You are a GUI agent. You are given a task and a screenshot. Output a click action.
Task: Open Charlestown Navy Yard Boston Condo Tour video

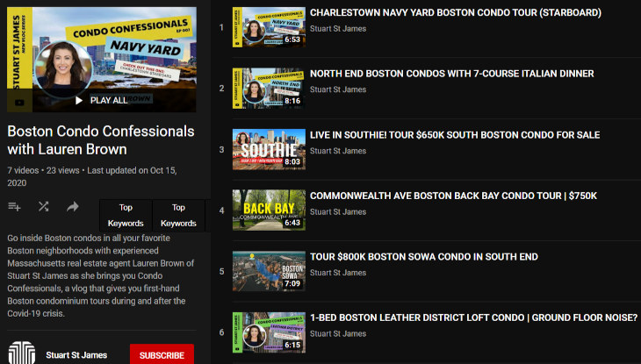point(456,12)
